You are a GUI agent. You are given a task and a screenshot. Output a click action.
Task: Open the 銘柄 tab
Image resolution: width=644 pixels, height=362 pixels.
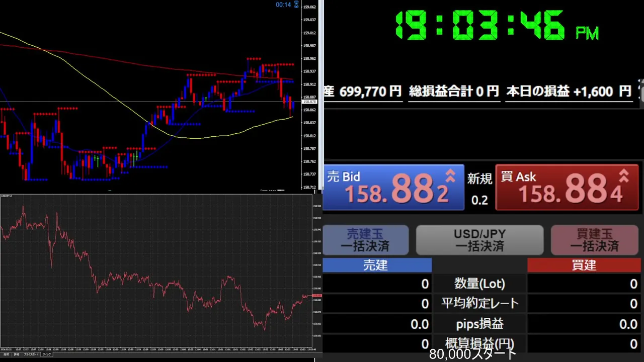tap(6, 354)
